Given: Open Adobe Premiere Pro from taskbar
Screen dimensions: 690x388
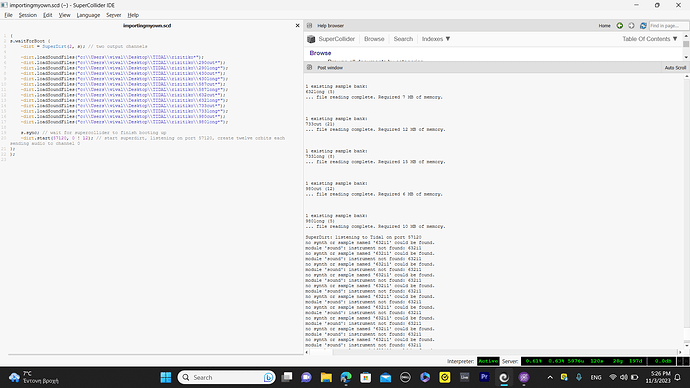Looking at the screenshot, I should (x=484, y=377).
